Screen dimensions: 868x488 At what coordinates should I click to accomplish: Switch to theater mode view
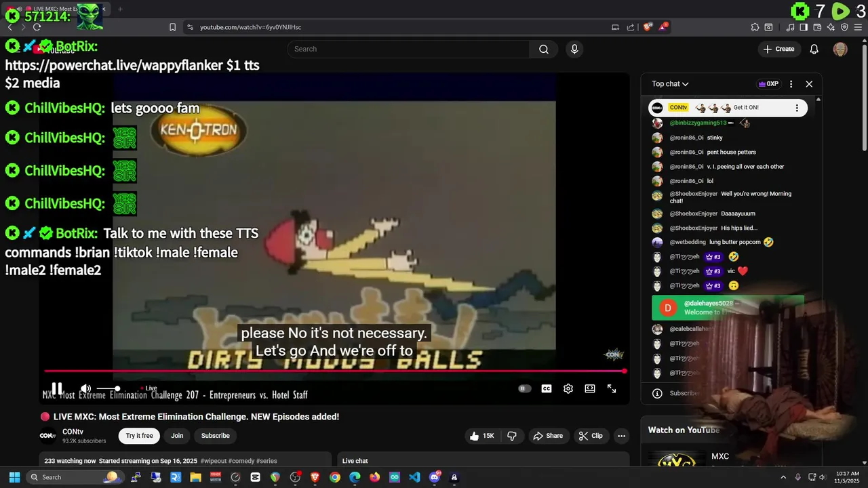click(590, 388)
